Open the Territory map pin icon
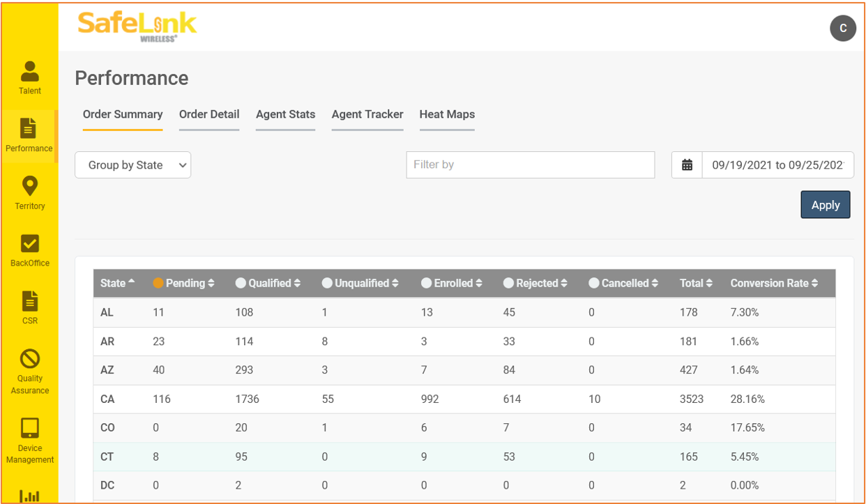 pos(29,186)
